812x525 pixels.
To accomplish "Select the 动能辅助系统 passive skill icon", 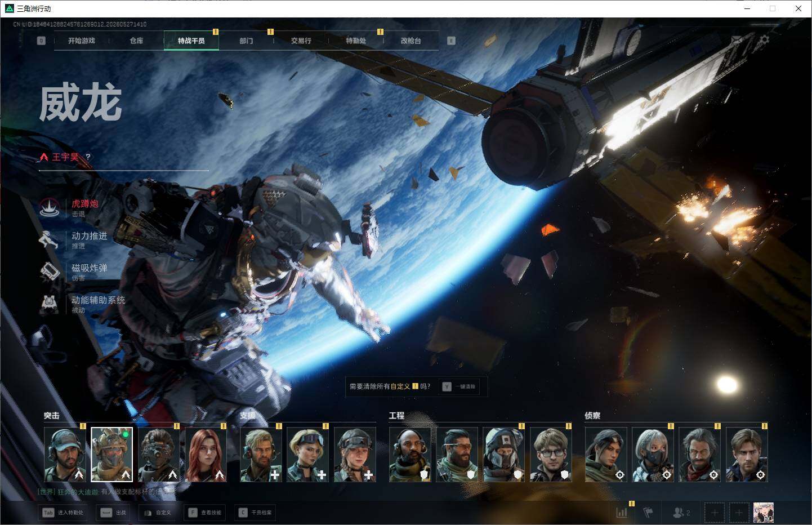I will pos(50,304).
